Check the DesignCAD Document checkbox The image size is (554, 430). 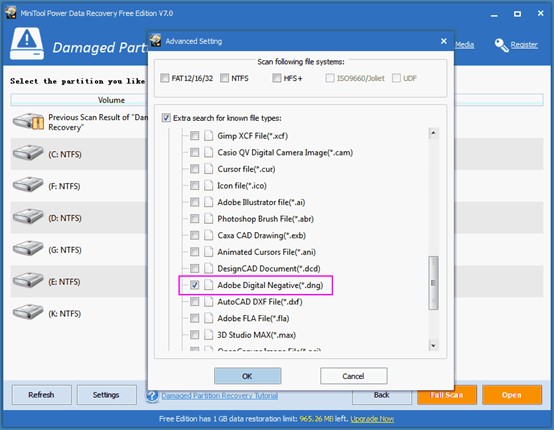click(x=194, y=268)
